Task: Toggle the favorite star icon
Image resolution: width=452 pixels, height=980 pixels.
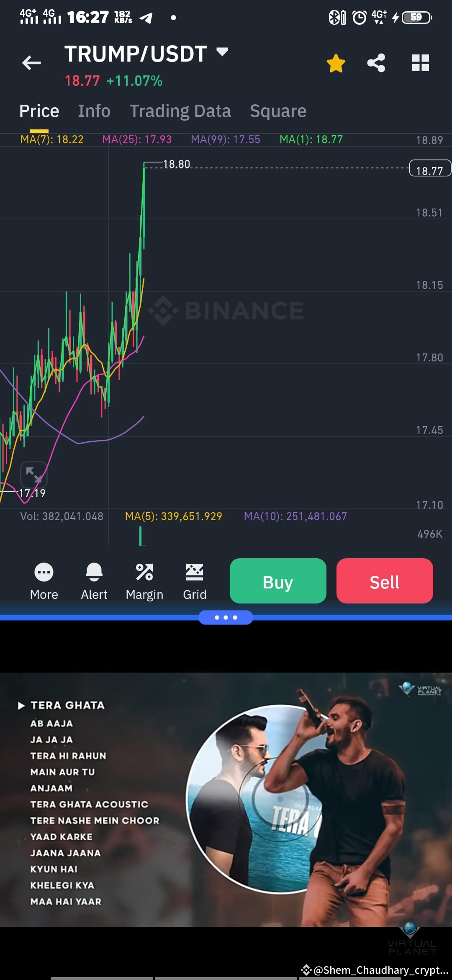Action: 336,63
